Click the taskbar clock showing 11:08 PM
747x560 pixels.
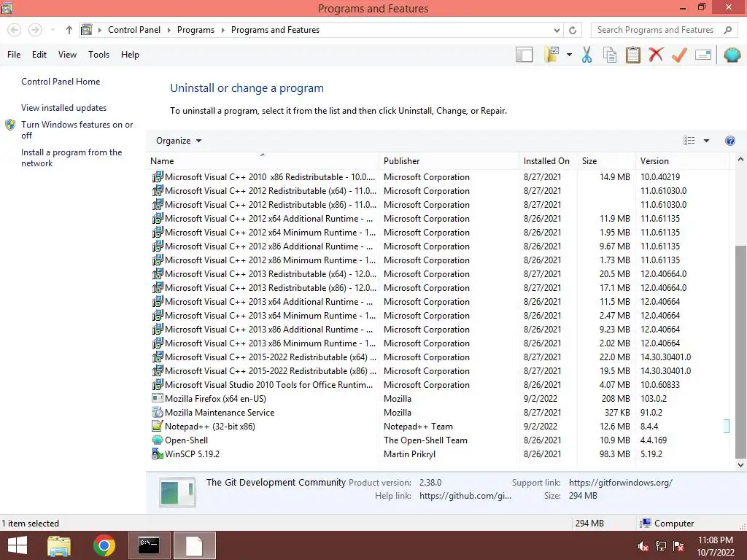coord(715,546)
